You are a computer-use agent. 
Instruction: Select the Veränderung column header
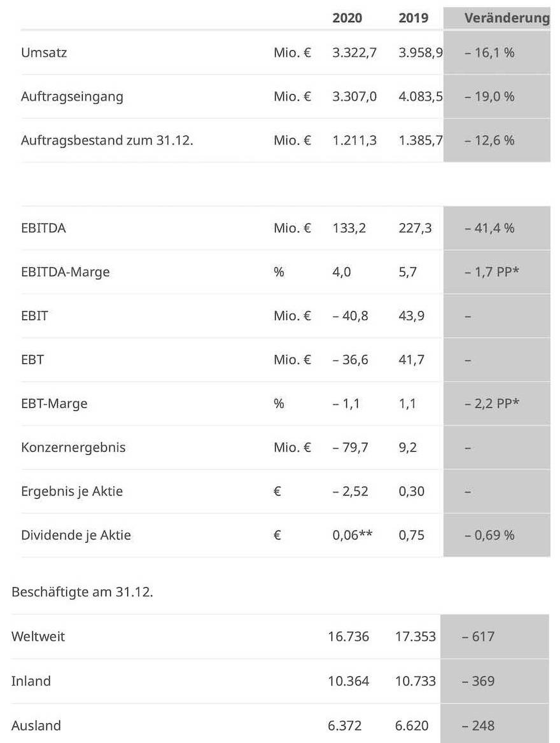click(x=506, y=18)
